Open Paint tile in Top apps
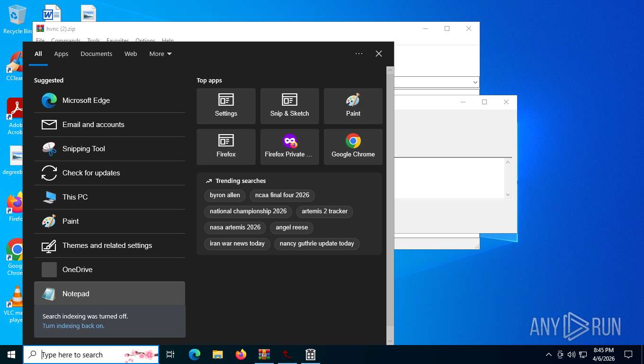Image resolution: width=644 pixels, height=364 pixels. pyautogui.click(x=353, y=106)
